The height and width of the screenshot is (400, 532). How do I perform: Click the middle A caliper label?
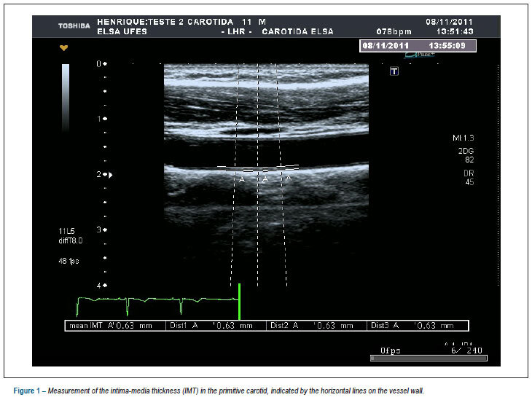click(x=265, y=179)
